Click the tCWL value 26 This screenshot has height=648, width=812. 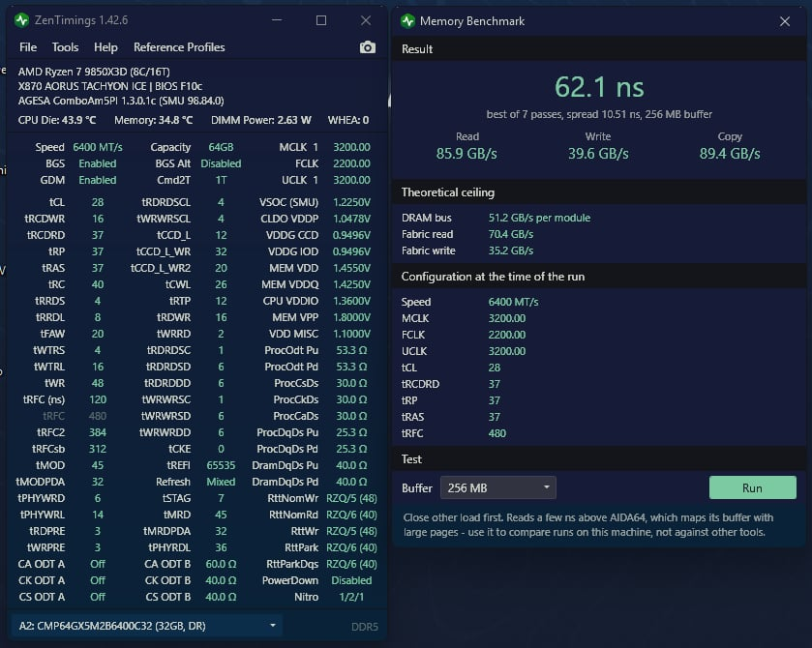pyautogui.click(x=221, y=284)
